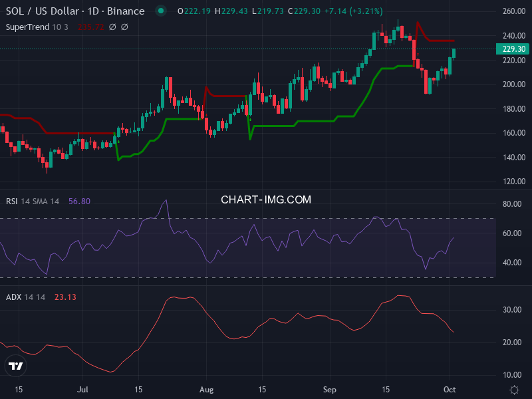This screenshot has width=532, height=399.
Task: Open chart settings gear icon
Action: coord(514,389)
